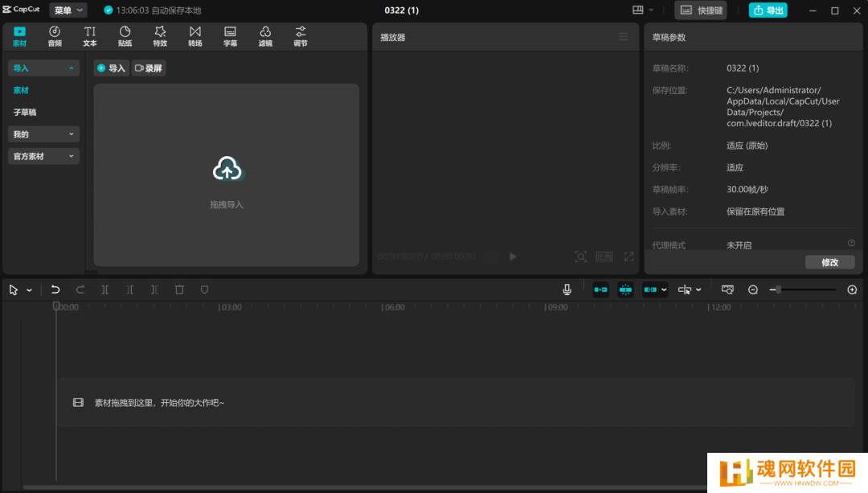Expand the 我的 sidebar section

[43, 134]
